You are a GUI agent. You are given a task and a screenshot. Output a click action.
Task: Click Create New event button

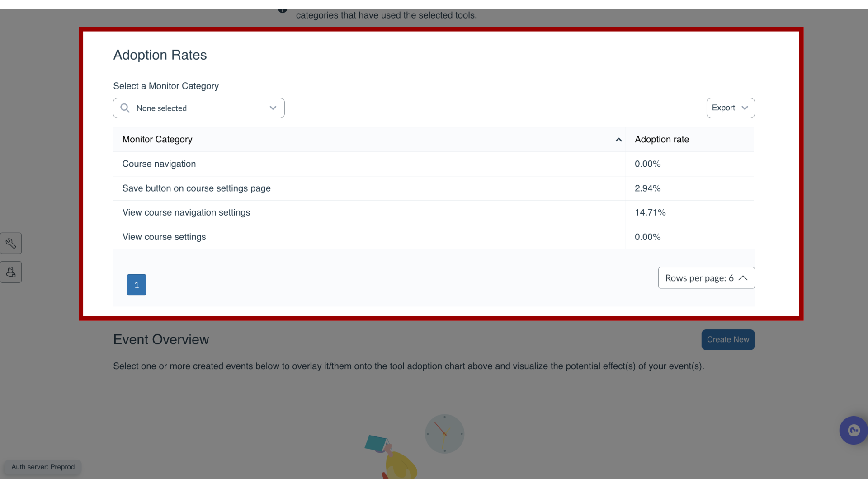pyautogui.click(x=728, y=339)
